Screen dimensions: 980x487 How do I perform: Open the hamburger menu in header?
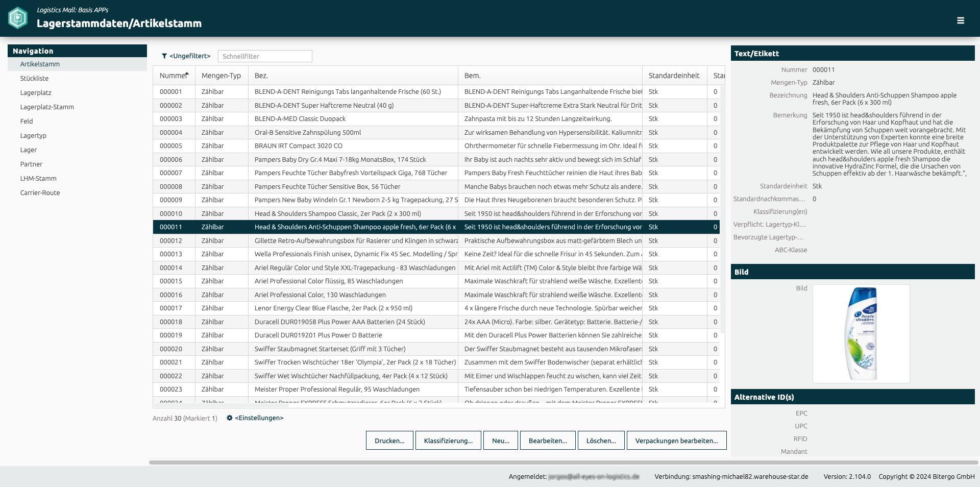(x=961, y=20)
